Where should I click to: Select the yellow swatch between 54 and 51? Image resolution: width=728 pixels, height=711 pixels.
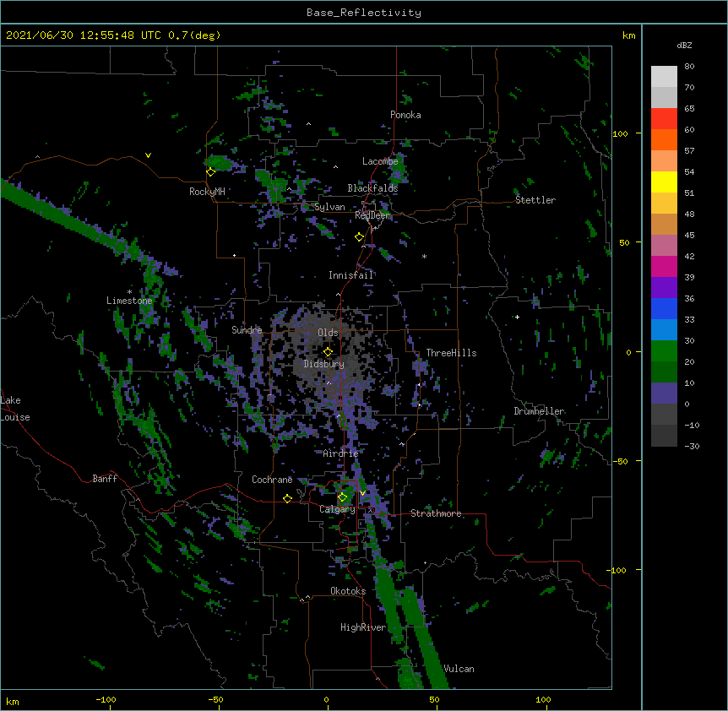click(664, 182)
